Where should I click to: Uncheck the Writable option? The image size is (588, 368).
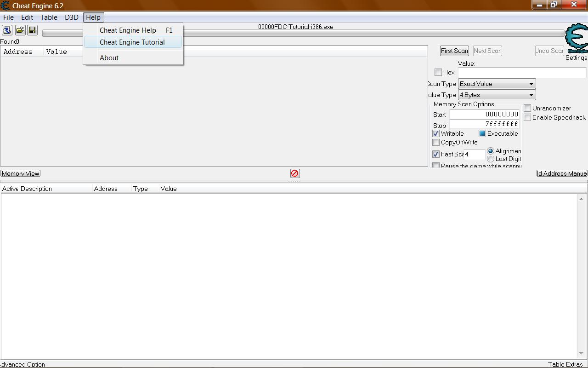(436, 133)
